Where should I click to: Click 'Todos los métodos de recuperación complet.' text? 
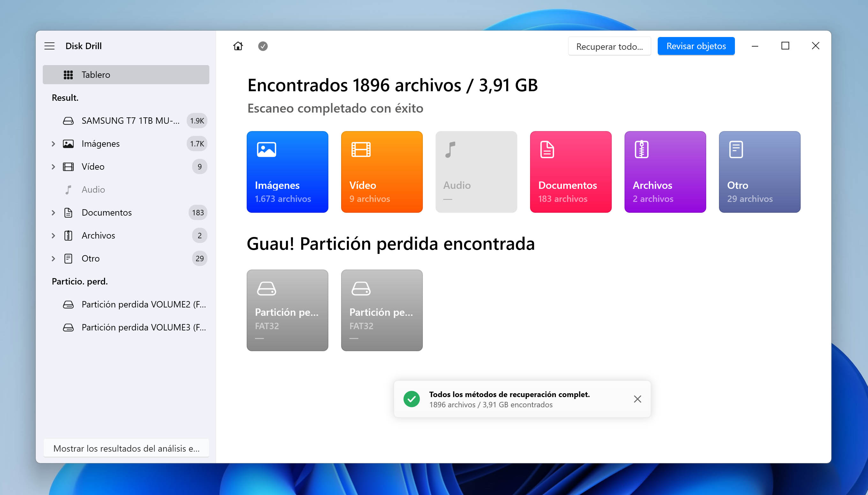tap(510, 394)
